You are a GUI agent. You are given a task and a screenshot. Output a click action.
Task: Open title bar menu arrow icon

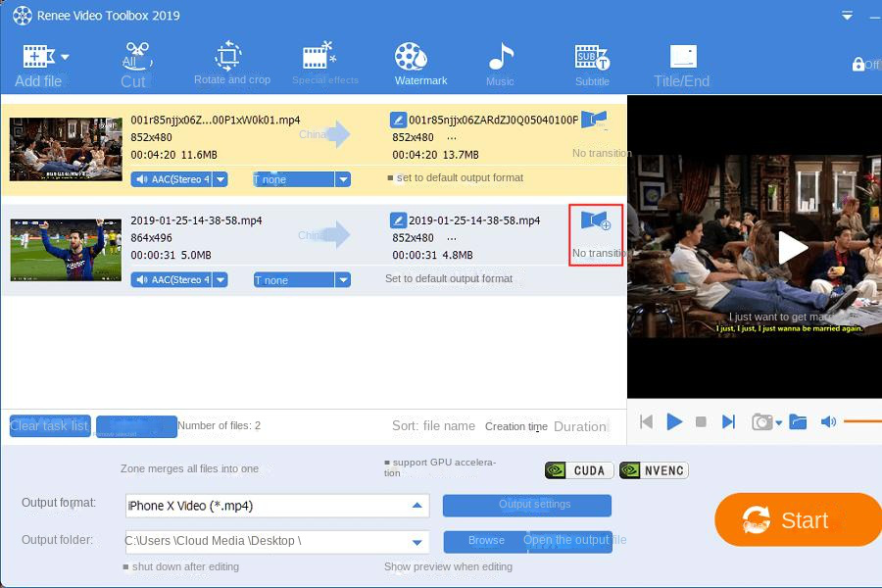[847, 16]
